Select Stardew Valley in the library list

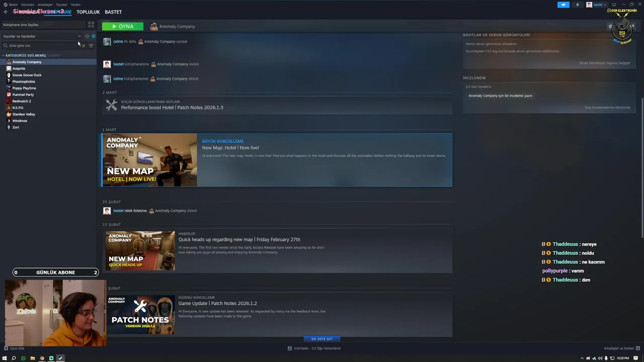(x=48, y=114)
